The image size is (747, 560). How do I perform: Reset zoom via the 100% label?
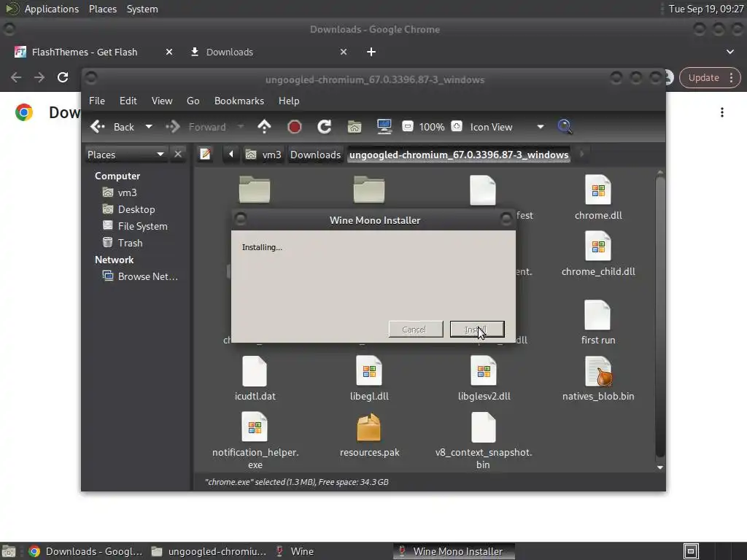[432, 127]
